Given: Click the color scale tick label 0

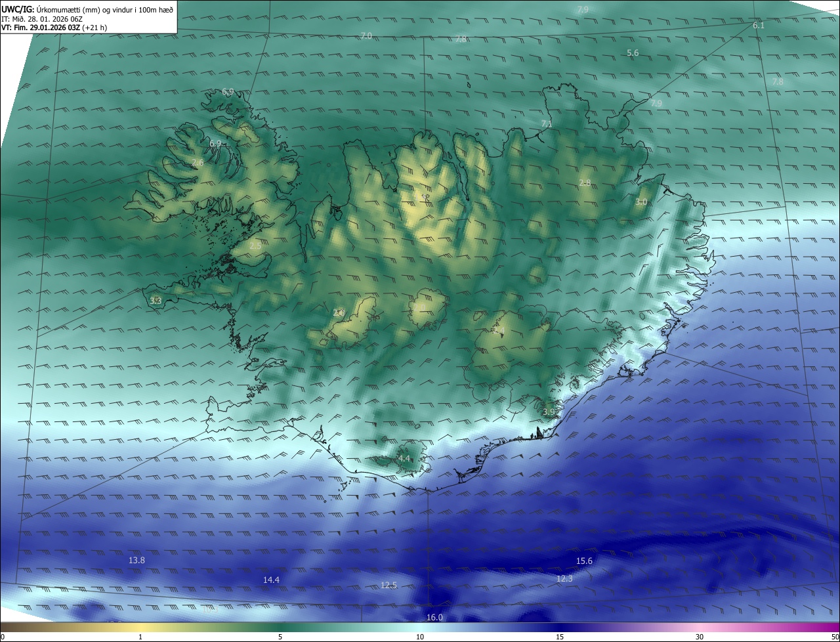Looking at the screenshot, I should click(3, 637).
